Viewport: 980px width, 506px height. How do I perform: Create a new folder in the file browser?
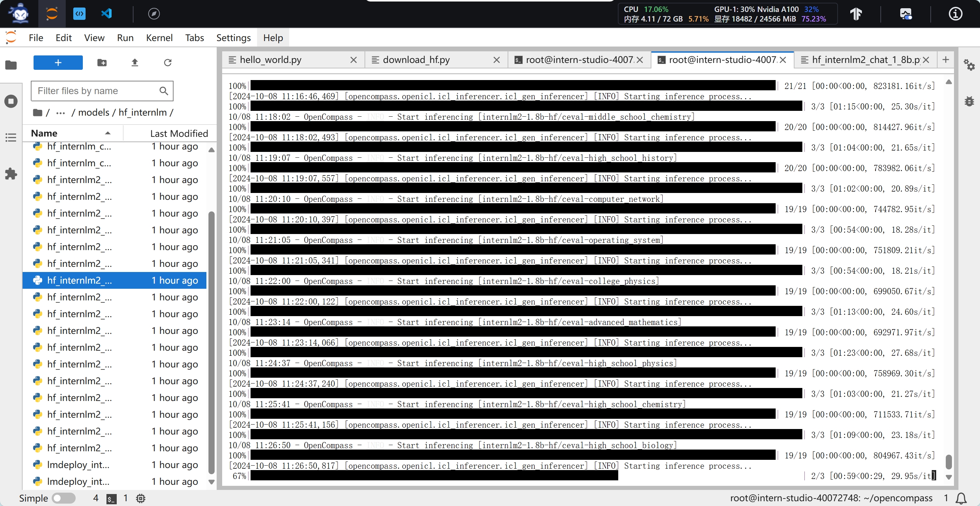[x=102, y=62]
